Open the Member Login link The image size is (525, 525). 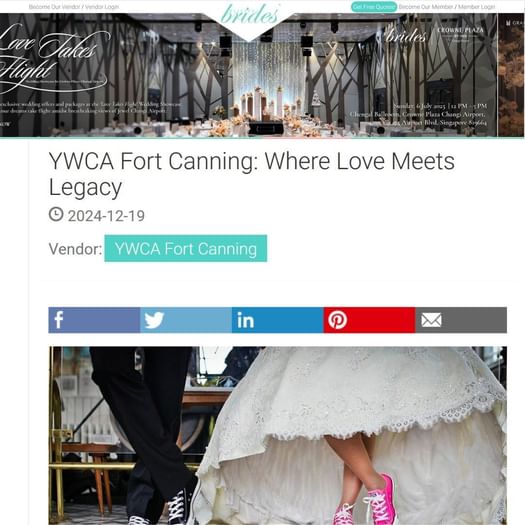pos(476,7)
